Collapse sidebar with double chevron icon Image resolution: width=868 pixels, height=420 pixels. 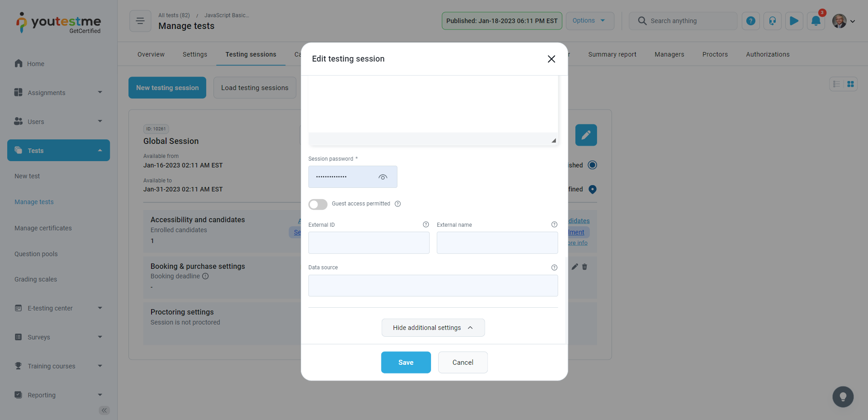click(104, 410)
